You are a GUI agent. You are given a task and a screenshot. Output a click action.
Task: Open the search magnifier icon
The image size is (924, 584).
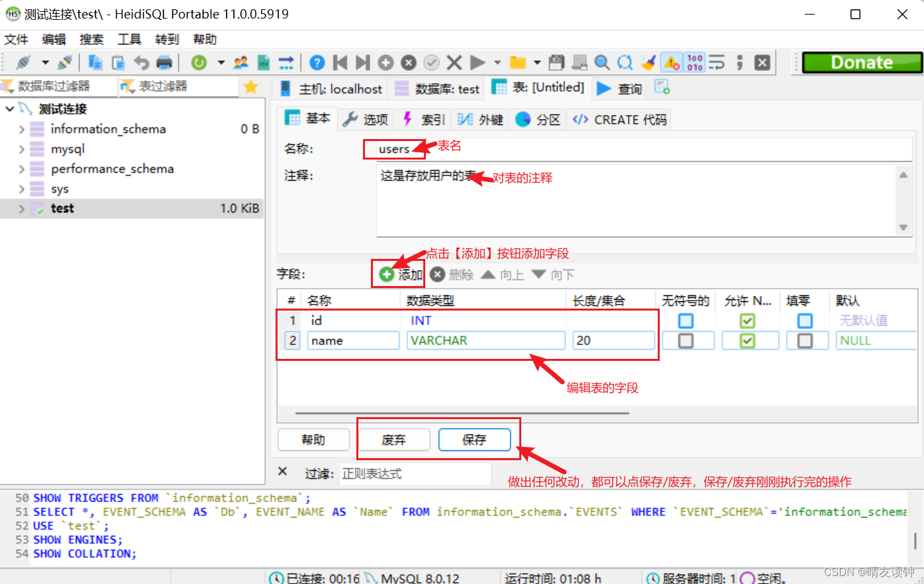[x=601, y=62]
